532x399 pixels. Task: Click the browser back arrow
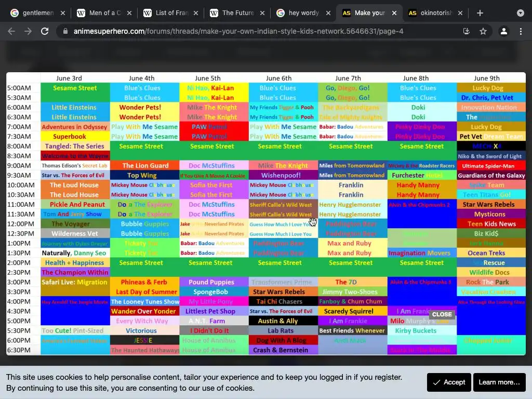(11, 31)
